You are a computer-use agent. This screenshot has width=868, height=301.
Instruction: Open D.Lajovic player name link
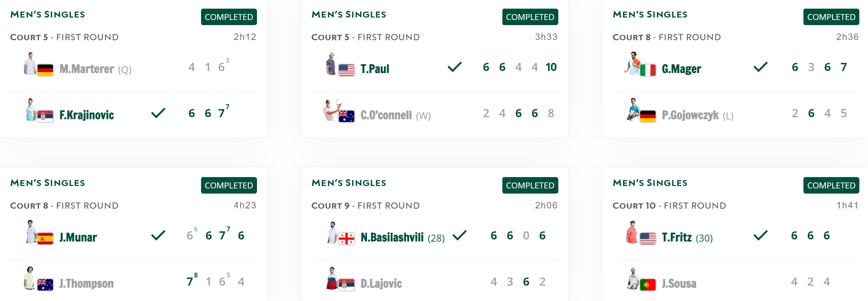pyautogui.click(x=381, y=283)
